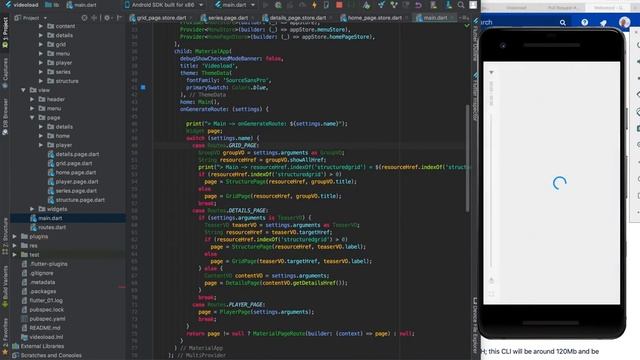Expand the grid folder in tree
This screenshot has height=360, width=640.
click(41, 44)
